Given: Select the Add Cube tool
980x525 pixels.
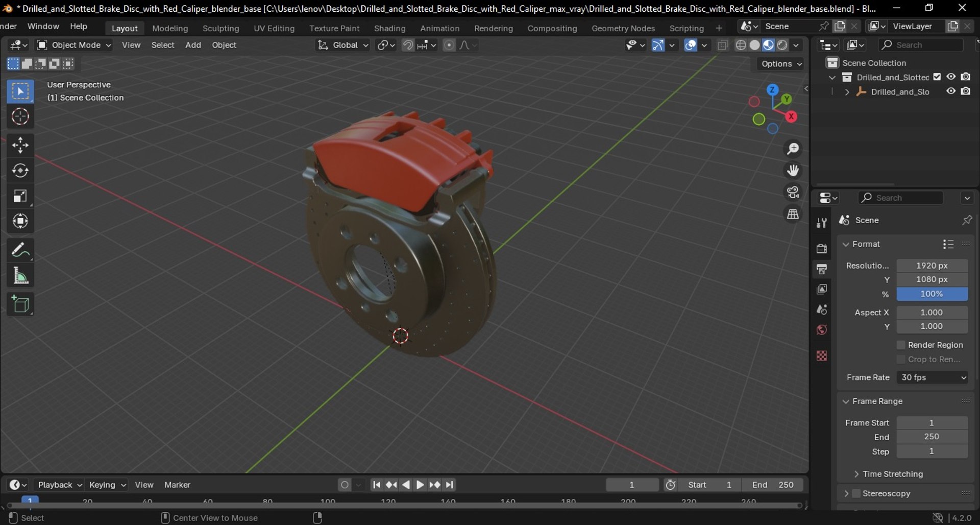Looking at the screenshot, I should tap(20, 304).
